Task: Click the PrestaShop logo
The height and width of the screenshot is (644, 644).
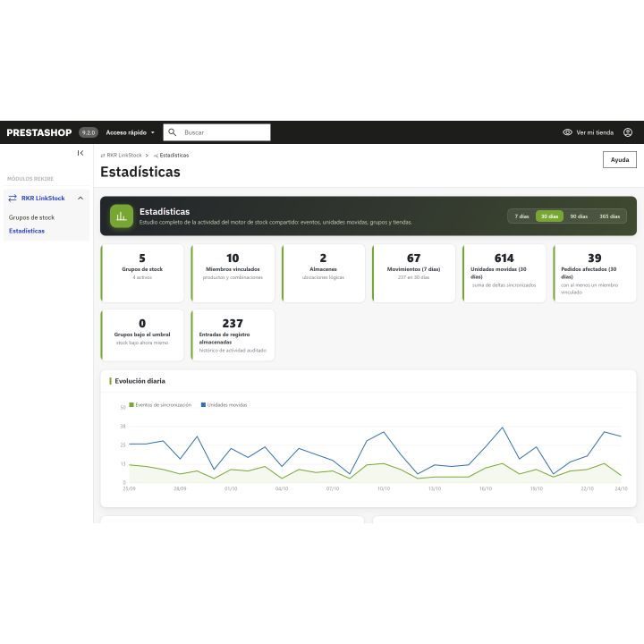Action: 39,132
